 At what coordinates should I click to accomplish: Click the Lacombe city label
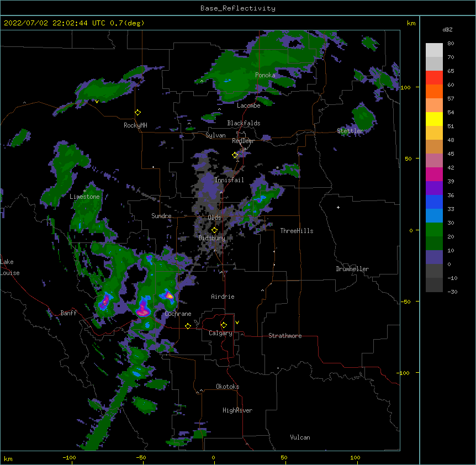248,105
